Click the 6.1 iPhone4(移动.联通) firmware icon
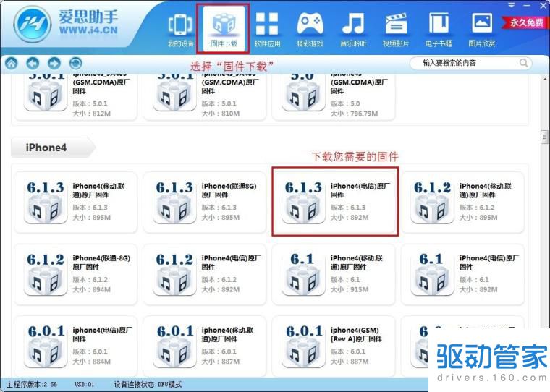Image resolution: width=550 pixels, height=392 pixels. [303, 274]
